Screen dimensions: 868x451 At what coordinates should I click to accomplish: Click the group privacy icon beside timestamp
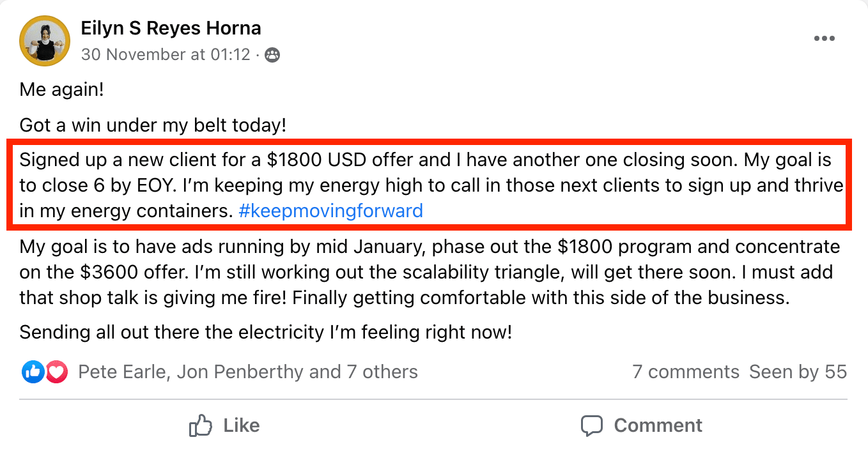point(272,55)
